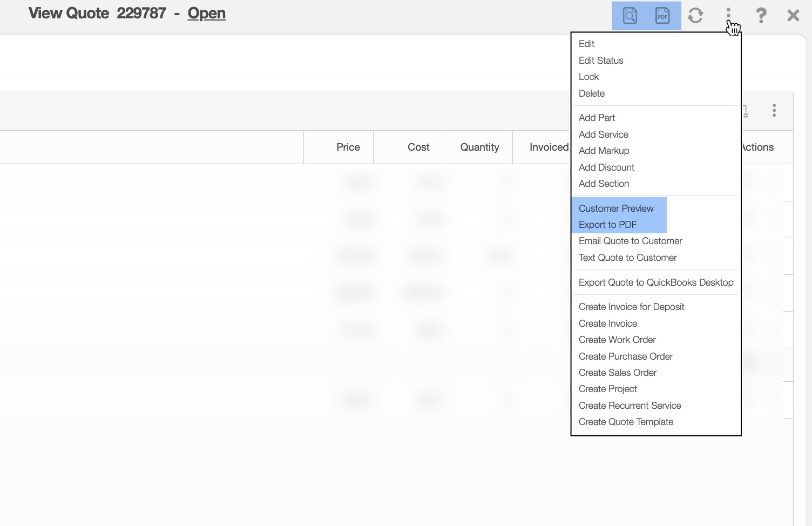Select Add Discount from the menu
The height and width of the screenshot is (526, 812).
(606, 167)
